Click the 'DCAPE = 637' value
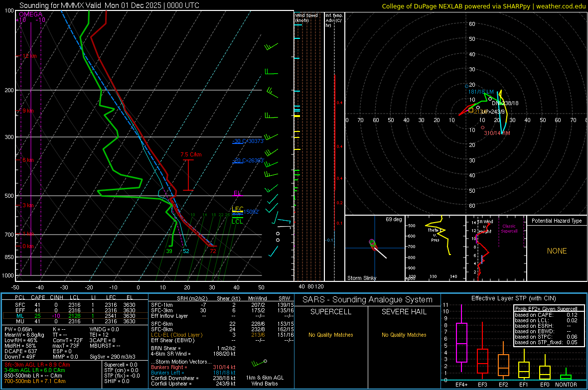The width and height of the screenshot is (588, 390). 20,351
